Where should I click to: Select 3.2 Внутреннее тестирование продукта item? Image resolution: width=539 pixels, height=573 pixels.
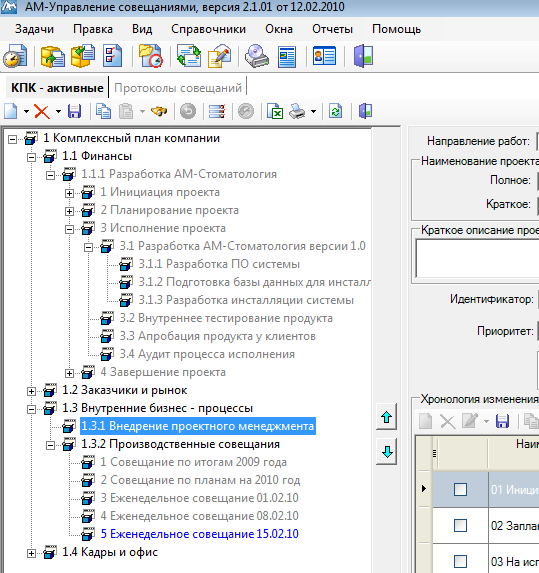(x=226, y=318)
